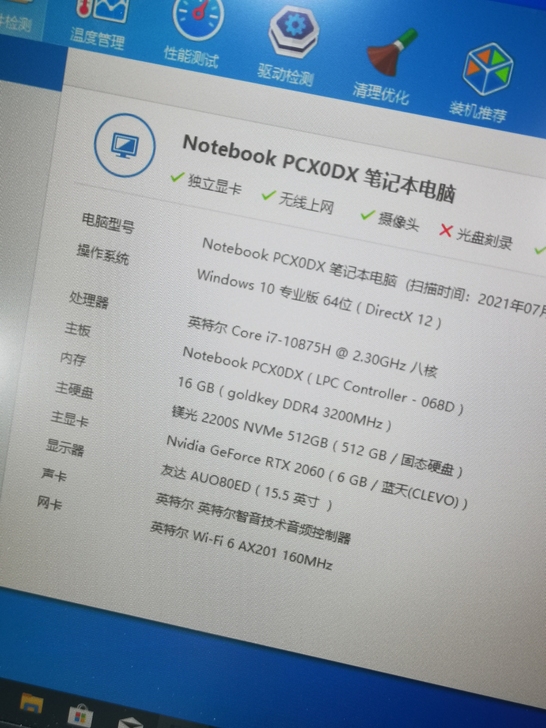Click the Notebook PCX0DX 笔记本电脑 heading

point(319,169)
